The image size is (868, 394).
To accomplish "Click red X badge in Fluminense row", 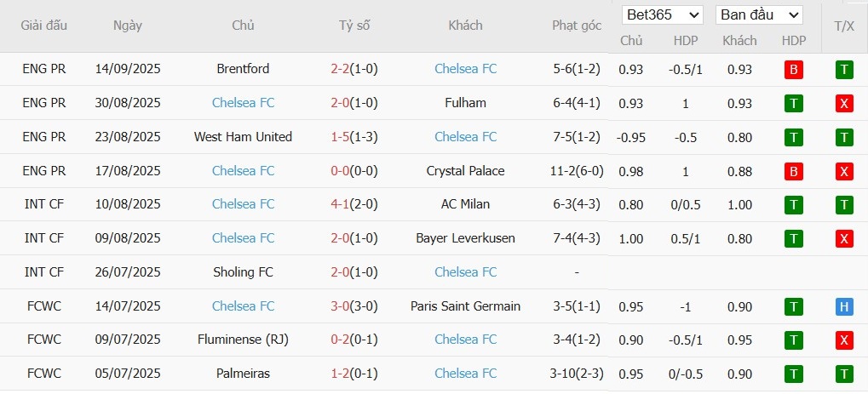I will pyautogui.click(x=844, y=340).
